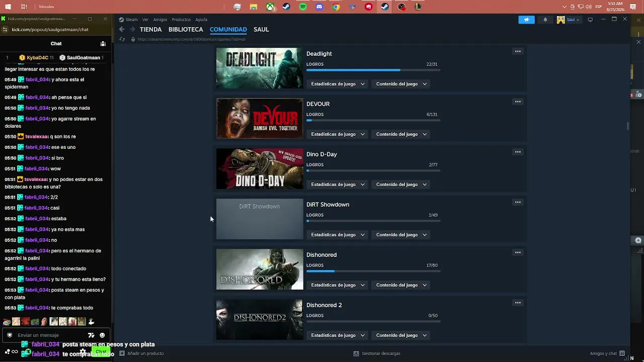Expand Estadísticas de juego for Dishonored
Viewport: 644px width, 362px height.
338,285
